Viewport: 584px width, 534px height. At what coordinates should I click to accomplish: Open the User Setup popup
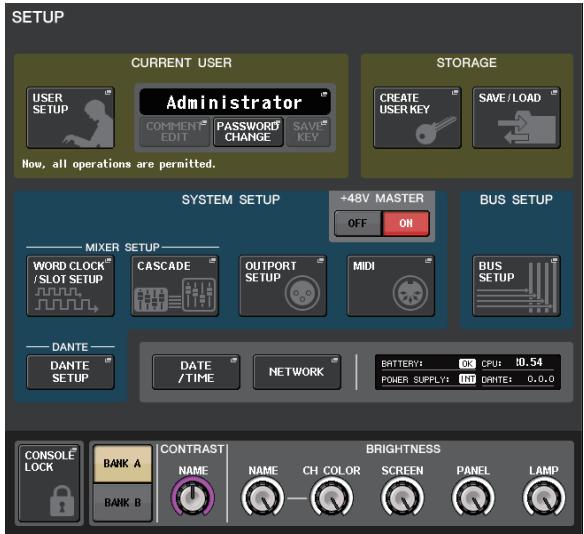(x=70, y=118)
